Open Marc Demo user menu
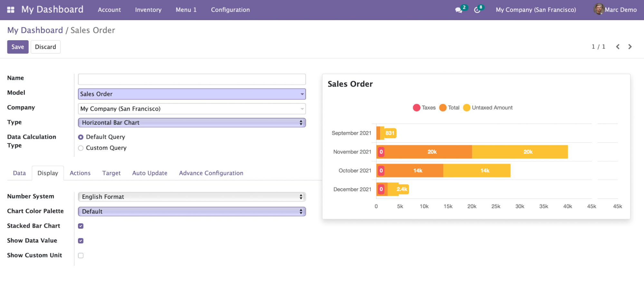The height and width of the screenshot is (307, 644). point(615,10)
